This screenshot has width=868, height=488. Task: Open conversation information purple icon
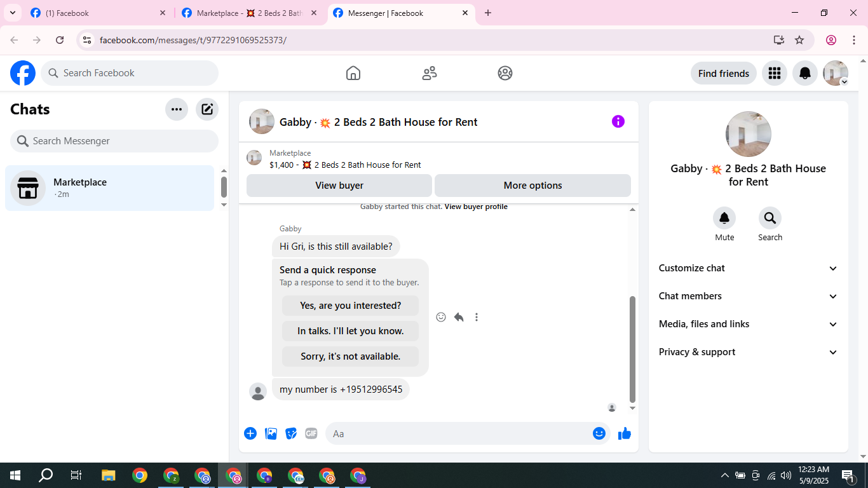pyautogui.click(x=618, y=121)
